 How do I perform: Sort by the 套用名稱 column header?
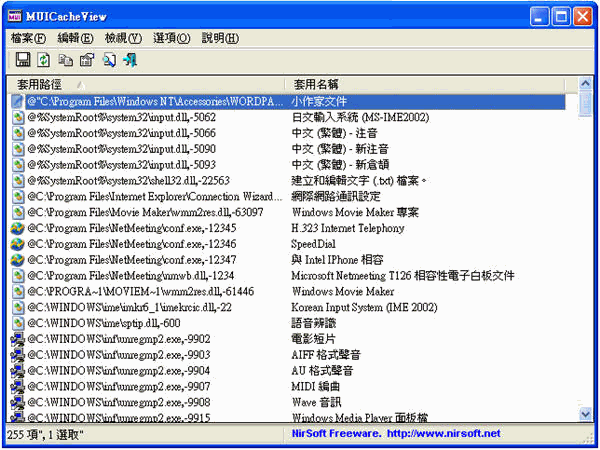point(420,84)
